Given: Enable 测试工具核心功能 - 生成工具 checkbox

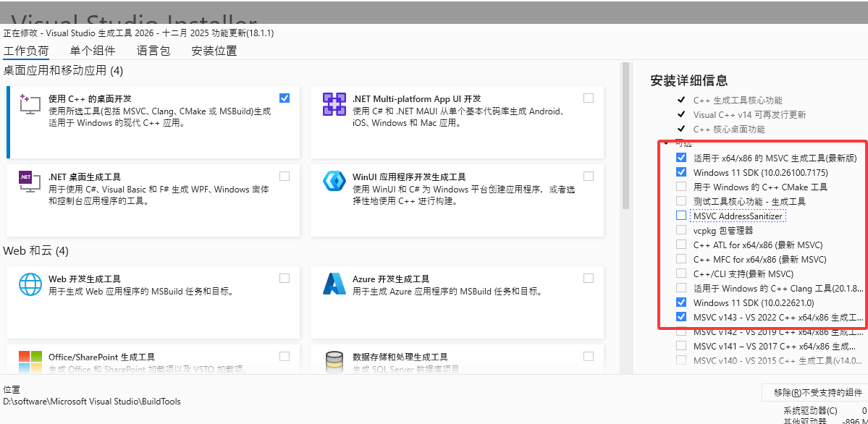Looking at the screenshot, I should 681,201.
